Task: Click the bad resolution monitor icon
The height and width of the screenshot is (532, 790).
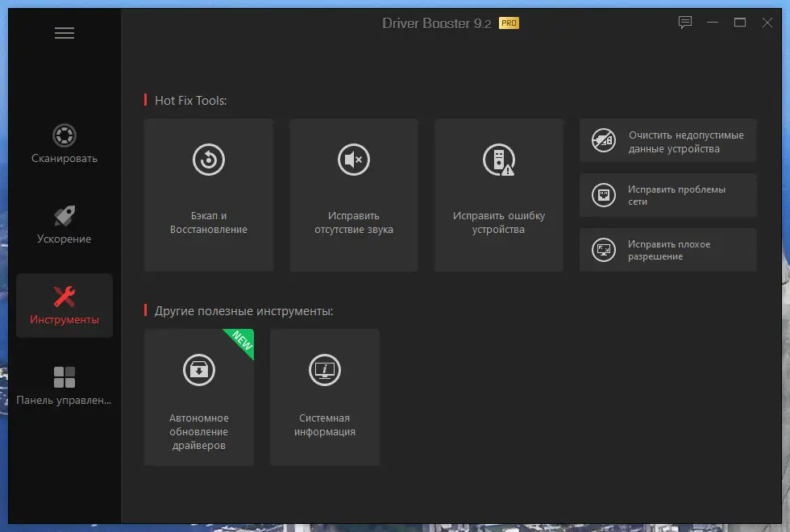Action: (x=604, y=250)
